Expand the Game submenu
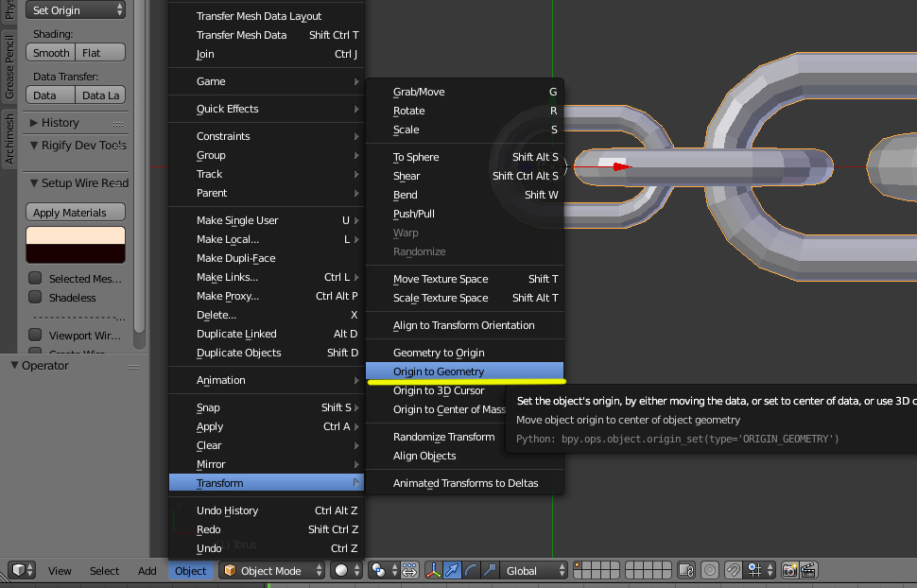The width and height of the screenshot is (917, 588). (266, 81)
